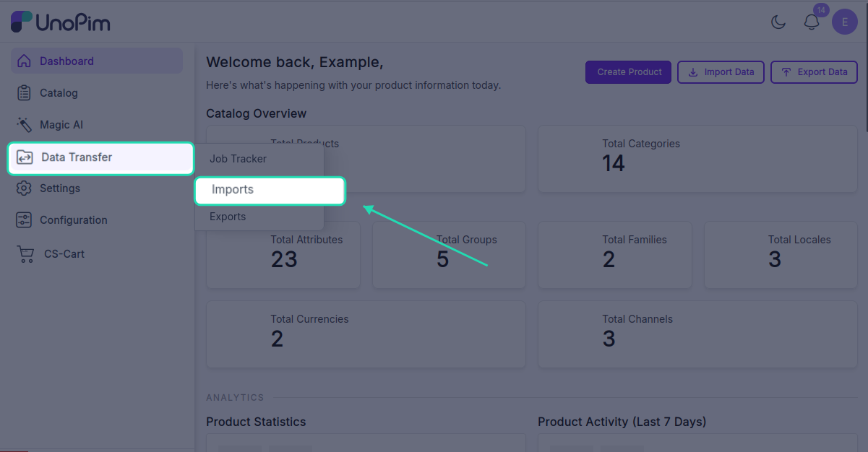Image resolution: width=868 pixels, height=452 pixels.
Task: Click ANALYTICS section label
Action: [x=235, y=397]
